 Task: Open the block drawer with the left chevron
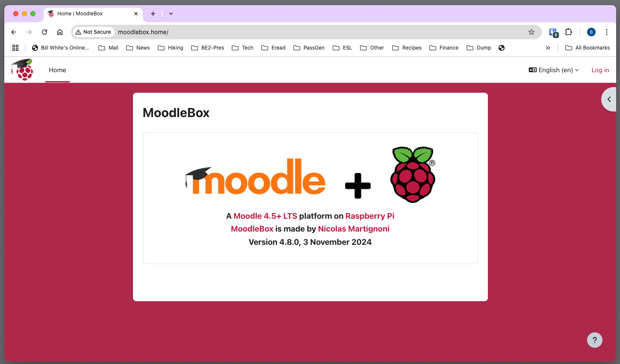click(609, 99)
